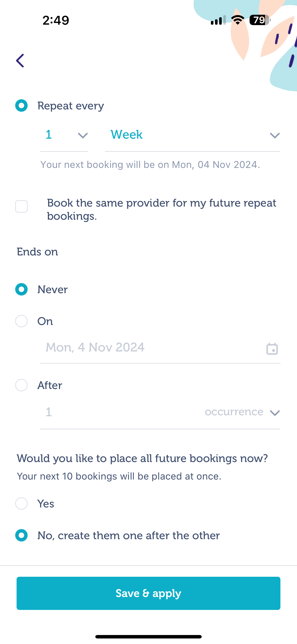The width and height of the screenshot is (297, 644).
Task: Tap the Mon, 4 Nov 2024 date field
Action: coord(160,348)
